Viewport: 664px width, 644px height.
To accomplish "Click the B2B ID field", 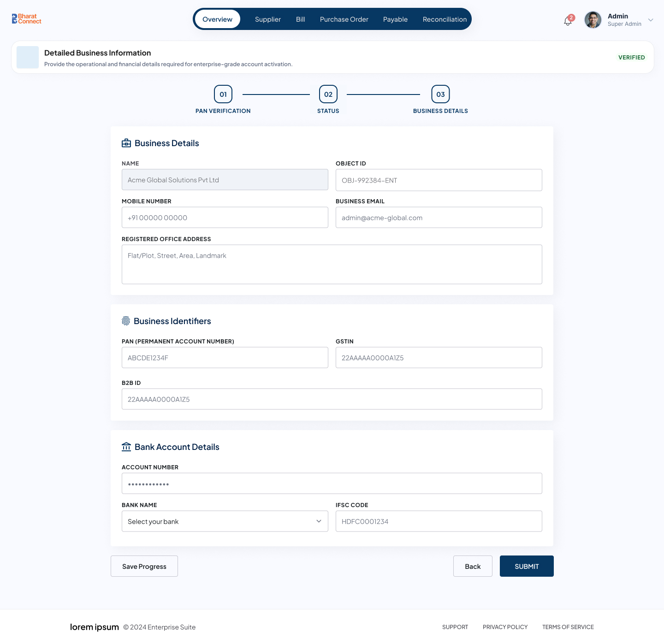I will pyautogui.click(x=332, y=399).
